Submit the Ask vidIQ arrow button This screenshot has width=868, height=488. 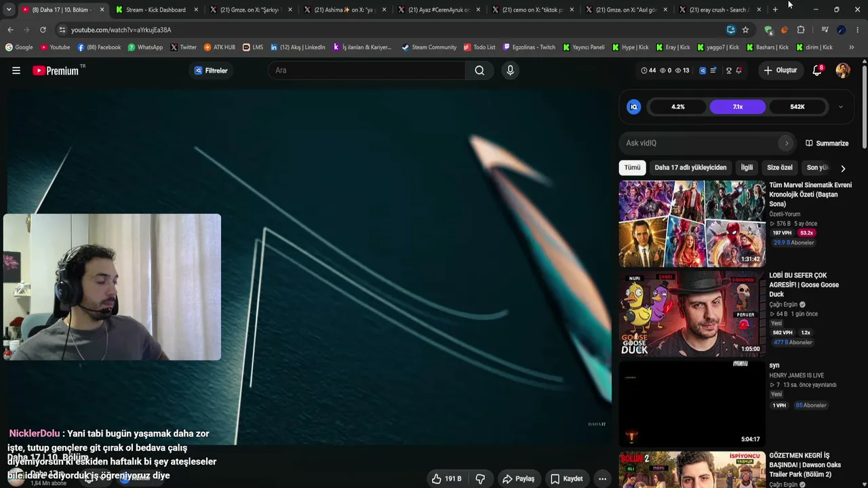tap(787, 143)
